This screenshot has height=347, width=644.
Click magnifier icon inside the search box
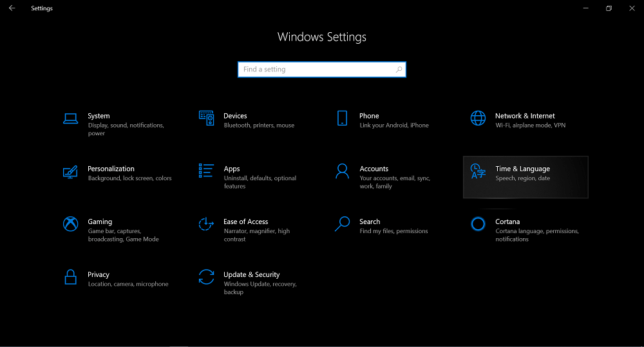tap(399, 70)
